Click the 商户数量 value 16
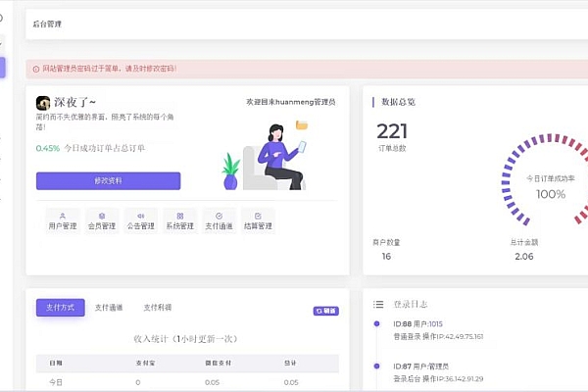The height and width of the screenshot is (392, 588). click(x=386, y=257)
